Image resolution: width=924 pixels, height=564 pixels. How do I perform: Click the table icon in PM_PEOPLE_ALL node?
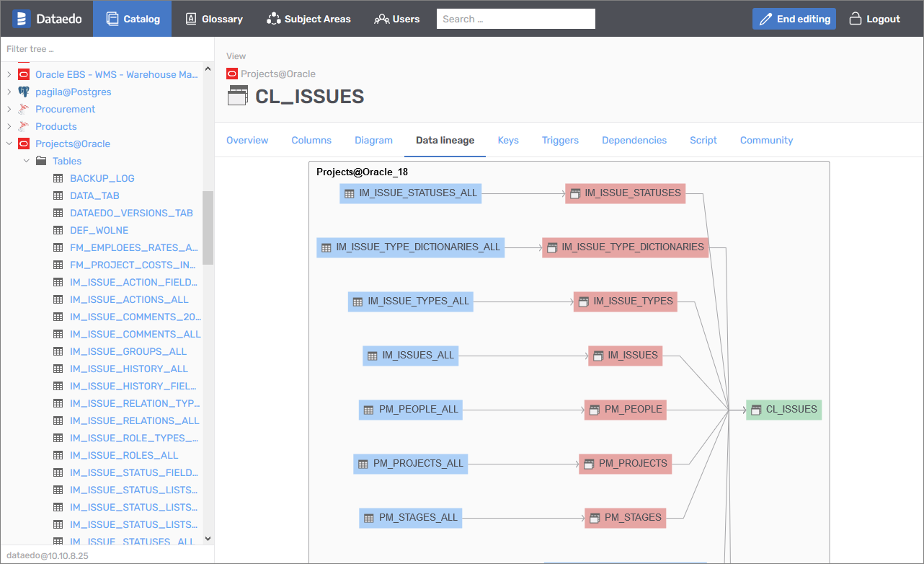pyautogui.click(x=369, y=410)
